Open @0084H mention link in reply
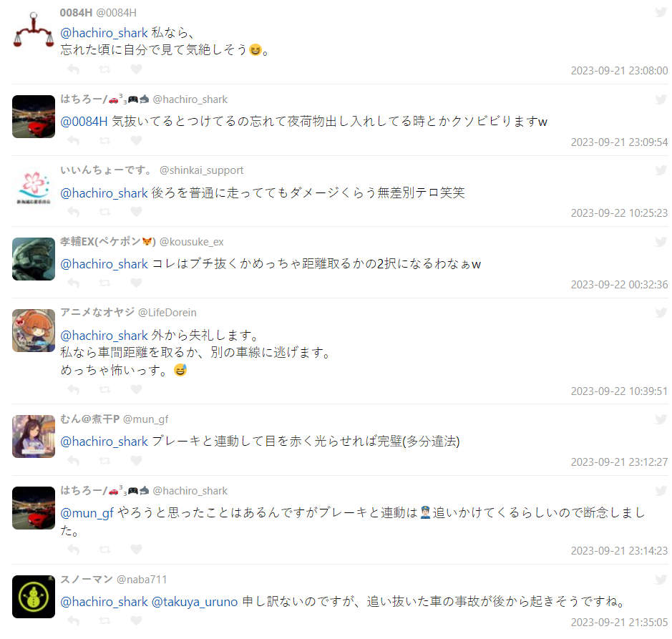This screenshot has height=639, width=672. (84, 122)
